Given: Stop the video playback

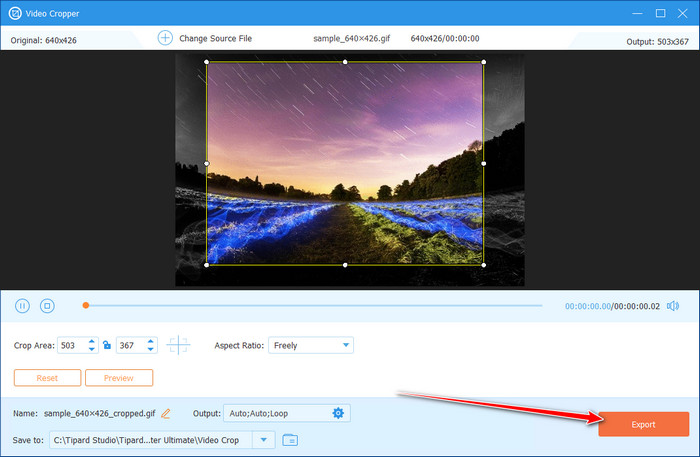Looking at the screenshot, I should [x=47, y=306].
